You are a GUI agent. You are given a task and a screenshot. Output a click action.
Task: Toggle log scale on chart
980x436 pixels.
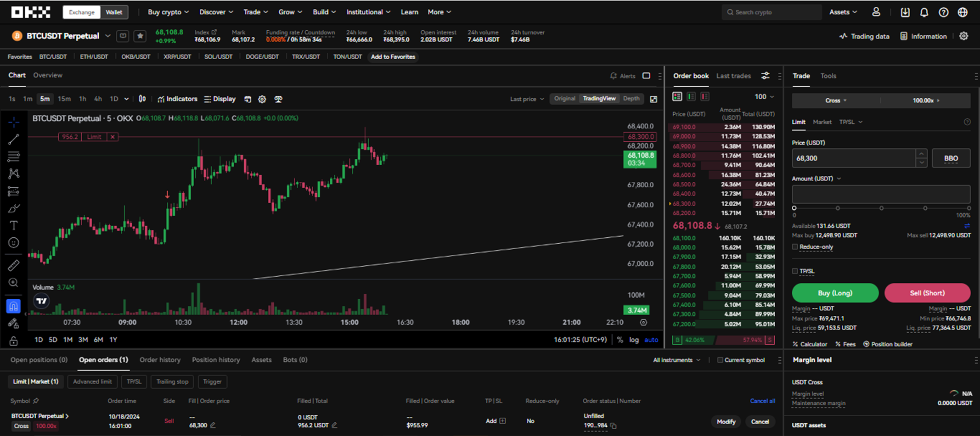(x=634, y=340)
